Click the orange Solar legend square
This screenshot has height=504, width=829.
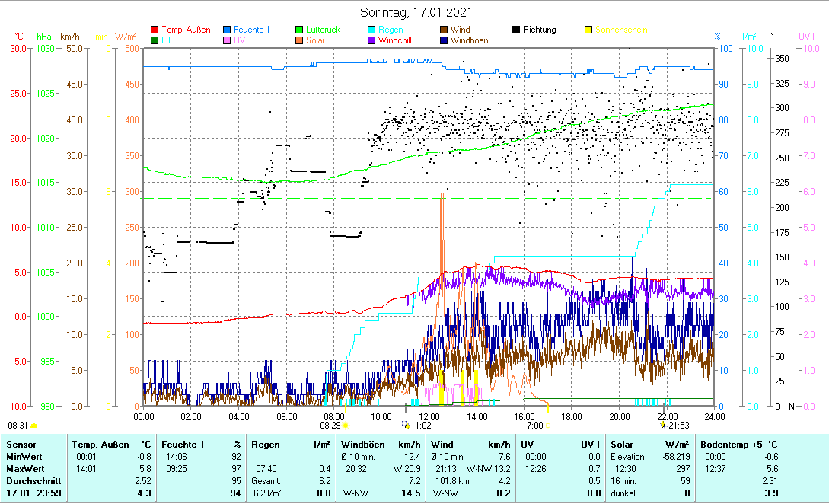[x=299, y=40]
